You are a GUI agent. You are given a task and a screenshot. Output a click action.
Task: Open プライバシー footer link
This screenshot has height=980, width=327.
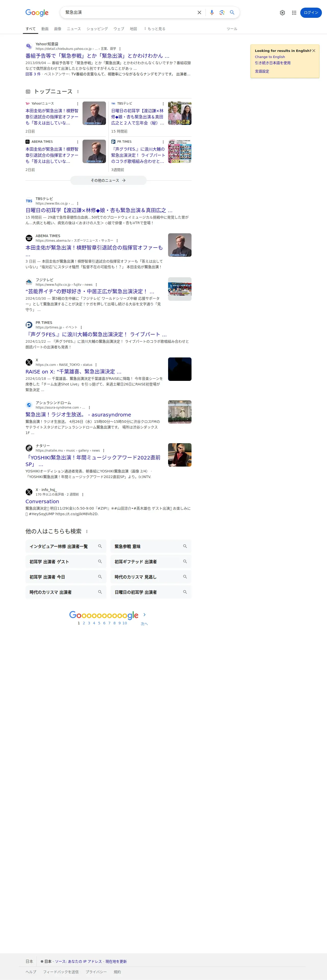(x=96, y=972)
